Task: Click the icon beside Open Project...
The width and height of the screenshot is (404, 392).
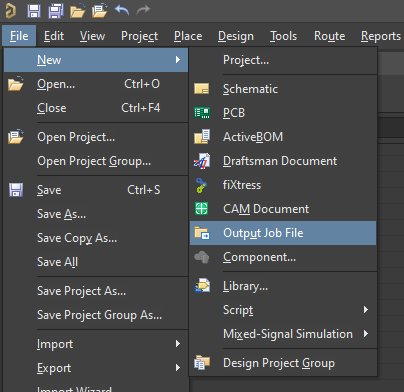Action: pos(16,137)
